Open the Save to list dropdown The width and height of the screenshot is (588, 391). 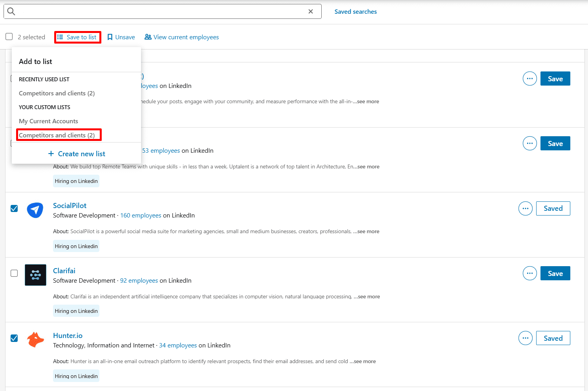[x=77, y=37]
